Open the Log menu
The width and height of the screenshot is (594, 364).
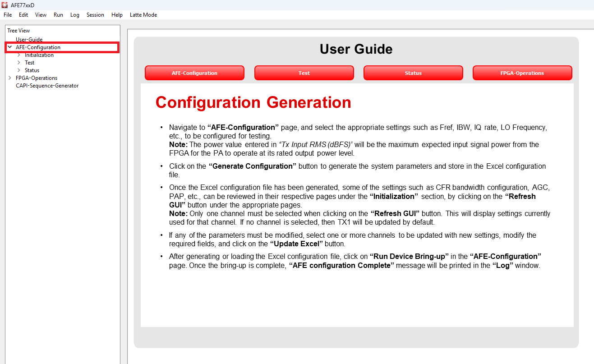(x=75, y=15)
